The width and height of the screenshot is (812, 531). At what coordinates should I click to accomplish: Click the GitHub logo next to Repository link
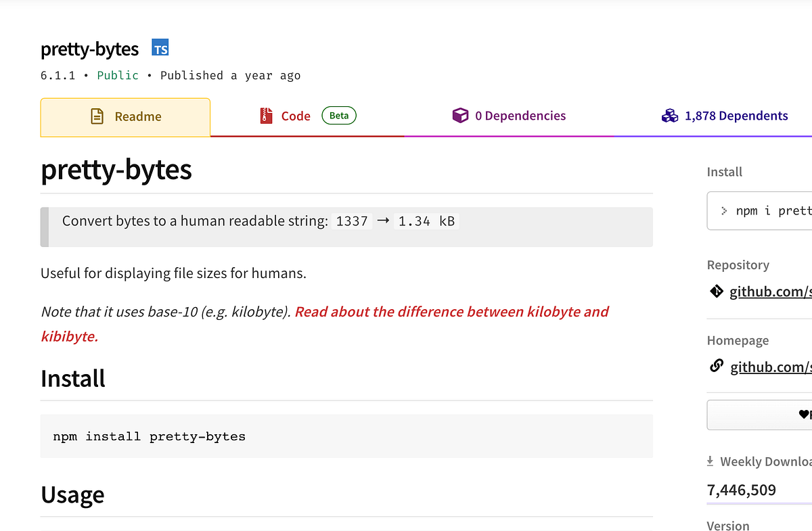[x=716, y=291]
